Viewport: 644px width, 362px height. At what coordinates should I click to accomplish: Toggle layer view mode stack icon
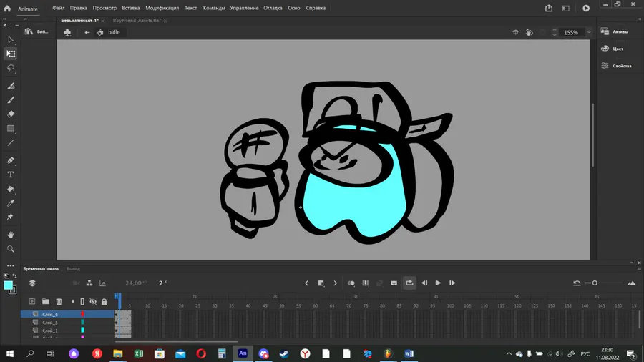[x=32, y=283]
